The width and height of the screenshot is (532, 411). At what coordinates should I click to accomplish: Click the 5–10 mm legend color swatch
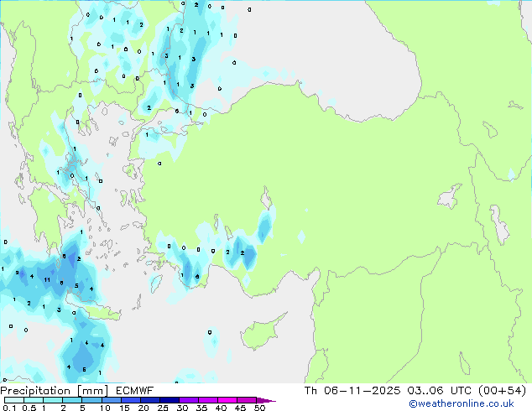click(x=91, y=400)
